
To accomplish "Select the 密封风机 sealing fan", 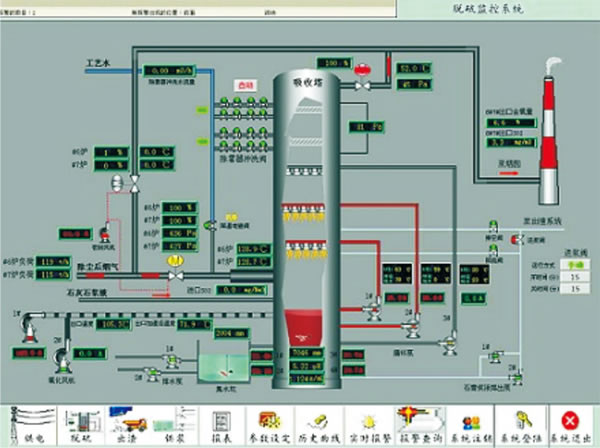I will pyautogui.click(x=105, y=233).
